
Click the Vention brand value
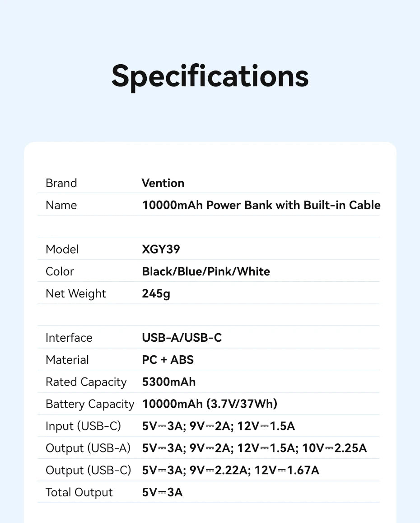point(163,183)
